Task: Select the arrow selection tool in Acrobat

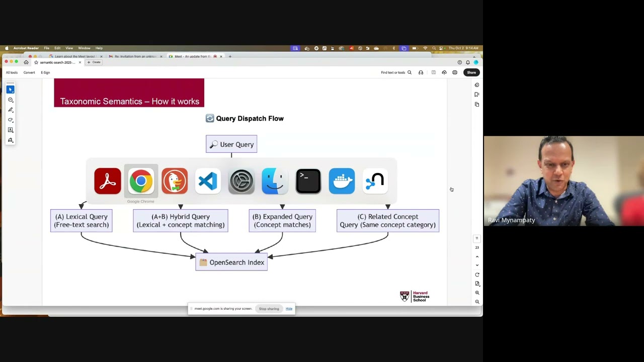Action: tap(10, 89)
